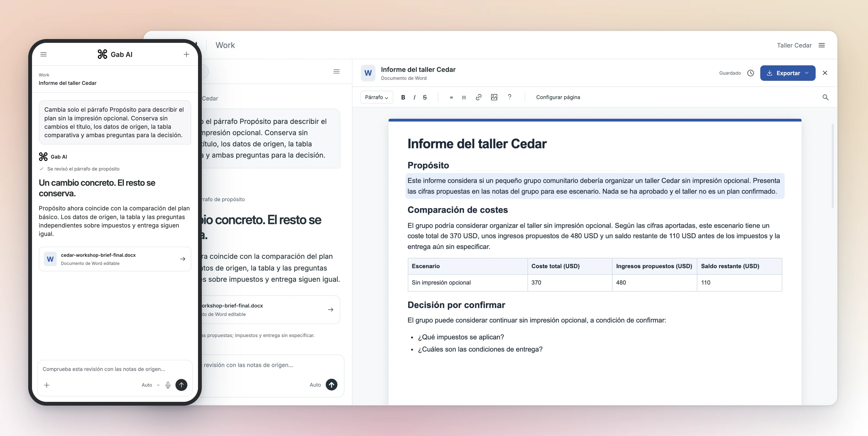
Task: Tap the microphone icon in the mobile input box
Action: (x=168, y=385)
